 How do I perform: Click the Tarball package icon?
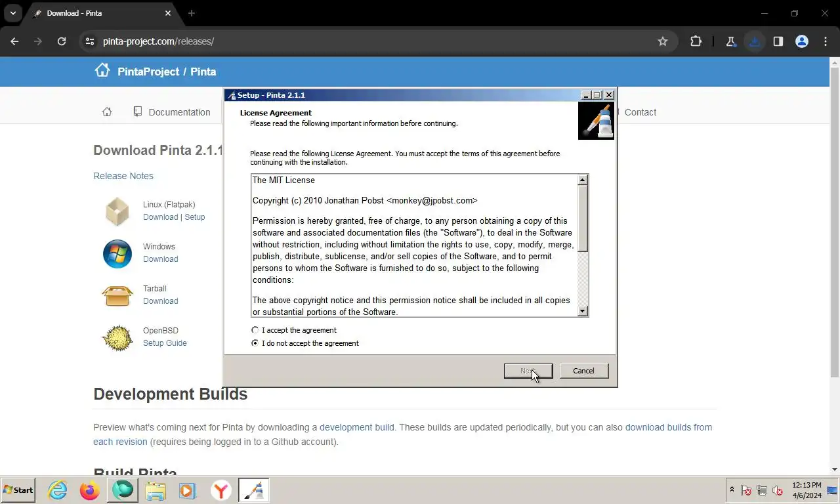pos(117,296)
